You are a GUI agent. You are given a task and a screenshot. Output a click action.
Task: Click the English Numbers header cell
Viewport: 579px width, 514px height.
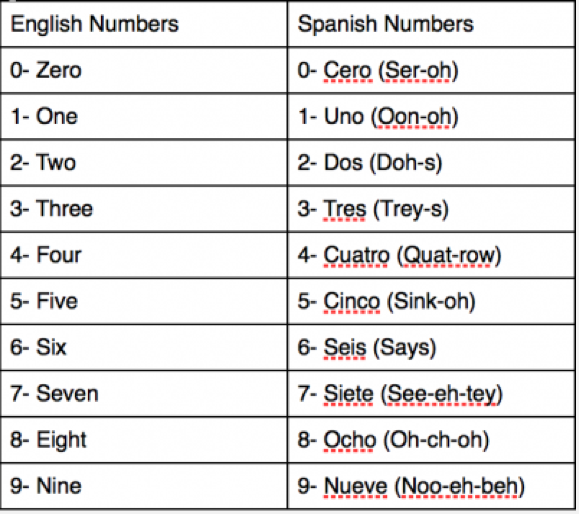(144, 24)
